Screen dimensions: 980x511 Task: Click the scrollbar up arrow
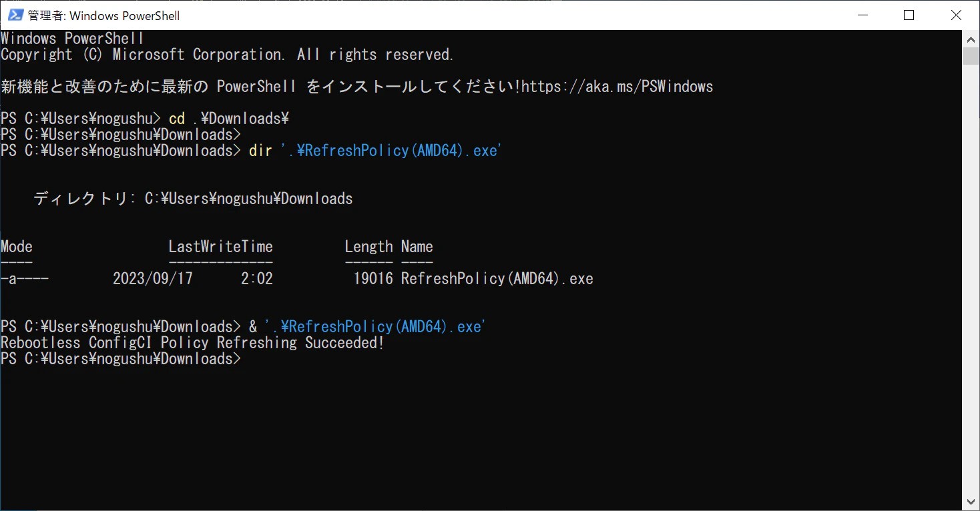click(x=971, y=39)
